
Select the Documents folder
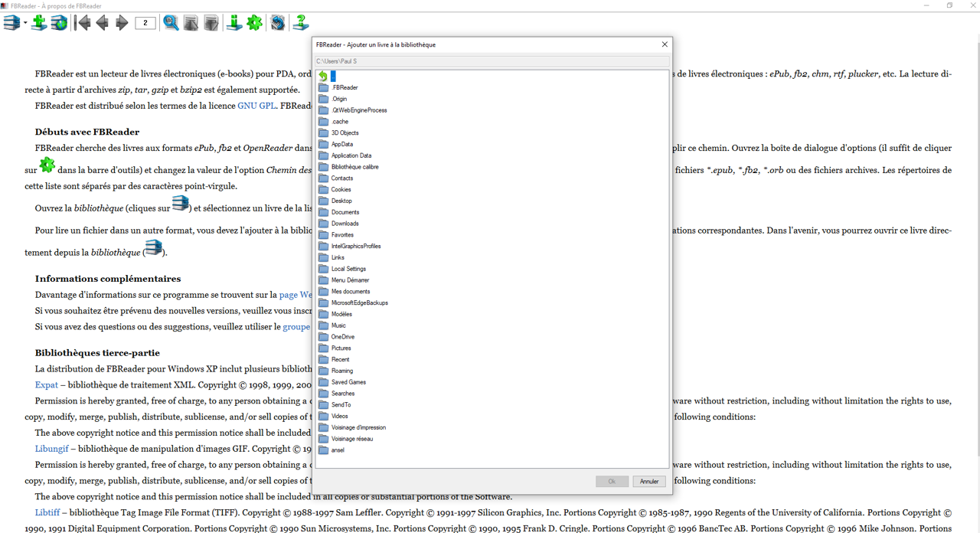[345, 212]
